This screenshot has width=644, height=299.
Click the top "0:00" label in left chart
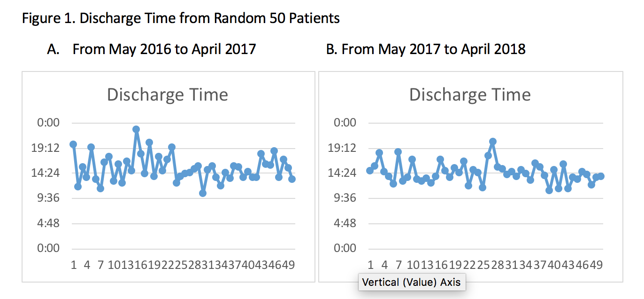pyautogui.click(x=49, y=123)
